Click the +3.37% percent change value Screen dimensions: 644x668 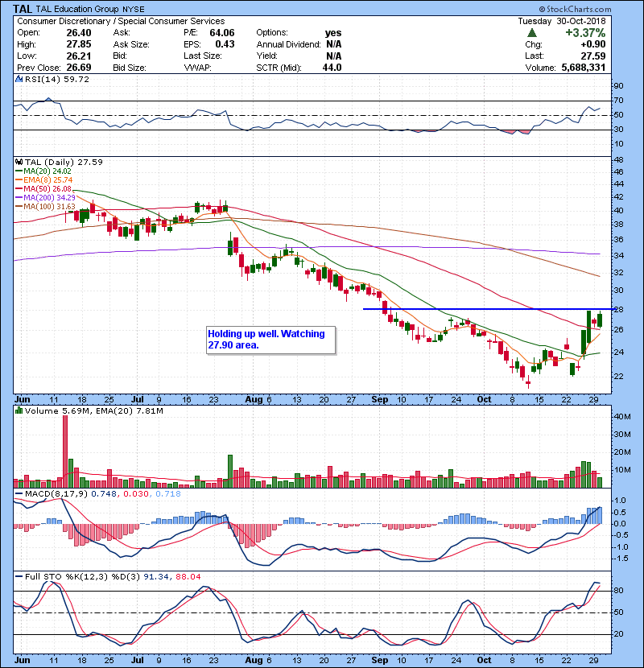(585, 33)
